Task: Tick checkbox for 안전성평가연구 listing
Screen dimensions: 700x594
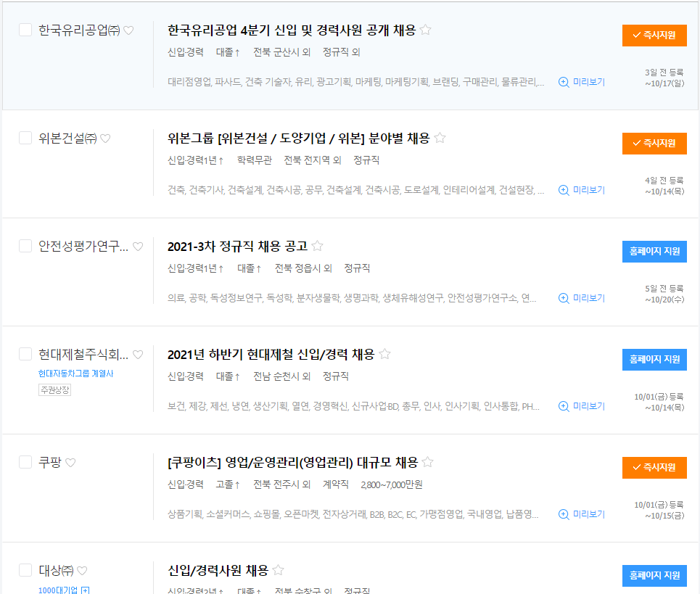Action: (25, 246)
